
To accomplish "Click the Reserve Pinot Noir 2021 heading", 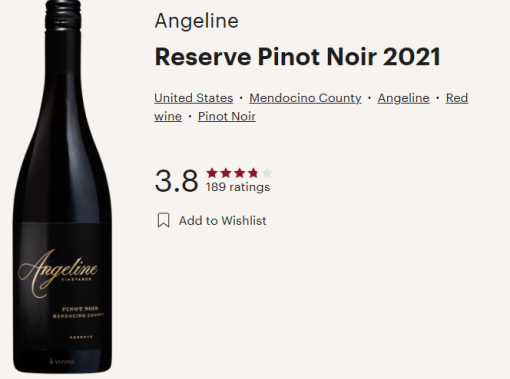I will (x=298, y=57).
